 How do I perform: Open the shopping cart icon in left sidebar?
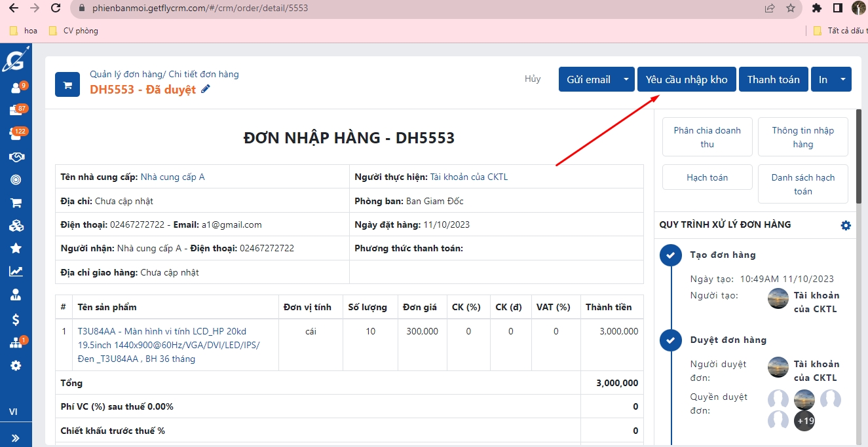16,203
